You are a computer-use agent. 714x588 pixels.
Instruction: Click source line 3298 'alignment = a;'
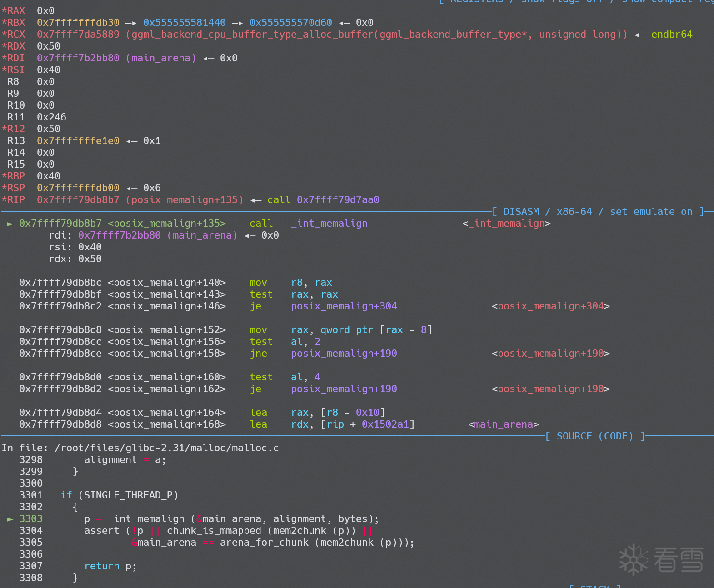(x=125, y=459)
